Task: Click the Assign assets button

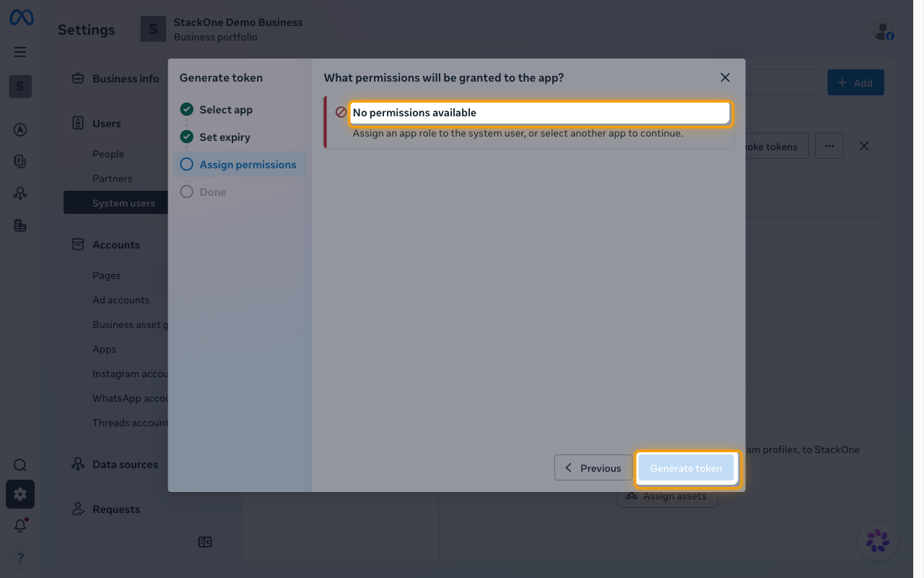Action: click(x=668, y=496)
